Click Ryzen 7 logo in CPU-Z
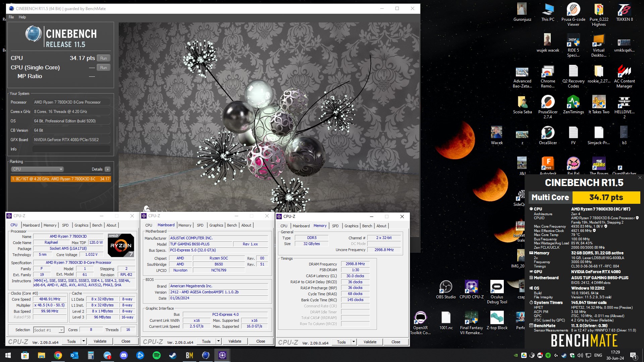Image resolution: width=644 pixels, height=362 pixels. click(121, 245)
